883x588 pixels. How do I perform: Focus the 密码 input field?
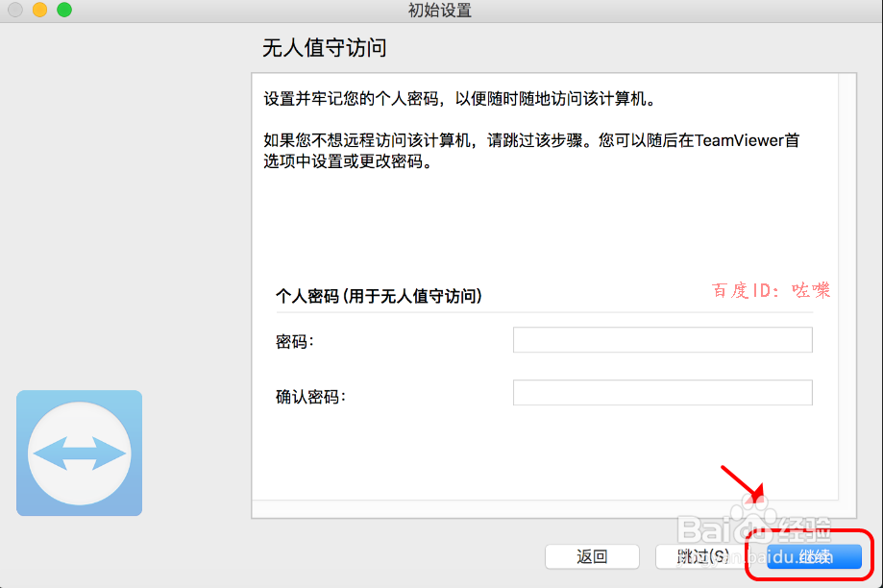(662, 339)
